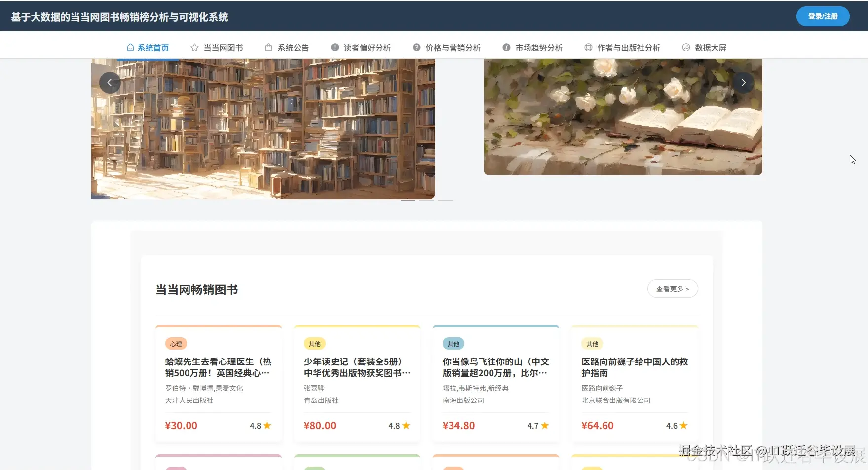Click the home icon beside 系统首页
868x470 pixels.
(x=130, y=48)
